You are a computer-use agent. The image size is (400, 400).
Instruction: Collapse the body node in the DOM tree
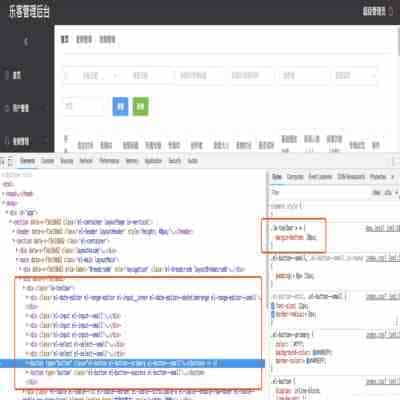click(x=3, y=203)
